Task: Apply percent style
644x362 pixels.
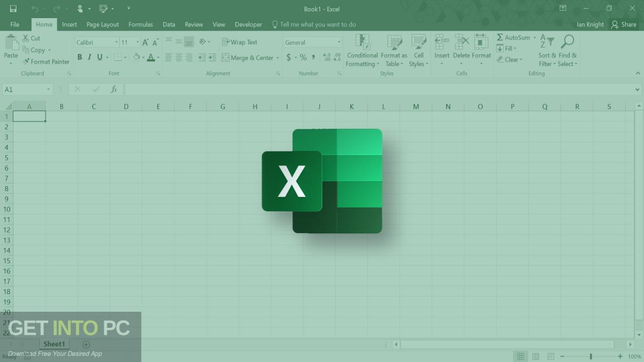Action: tap(303, 57)
